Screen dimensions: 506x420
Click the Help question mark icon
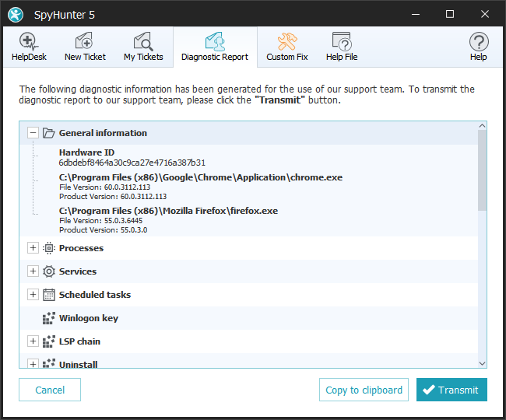click(478, 42)
